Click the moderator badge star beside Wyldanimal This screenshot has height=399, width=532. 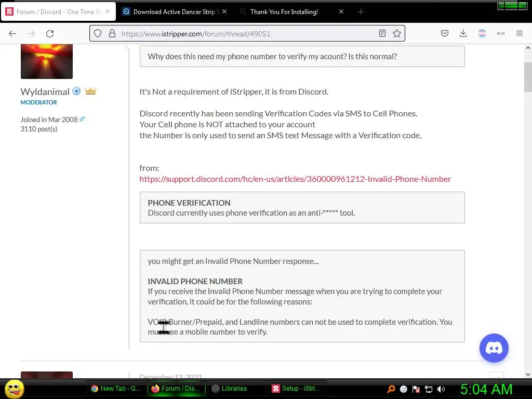[77, 91]
